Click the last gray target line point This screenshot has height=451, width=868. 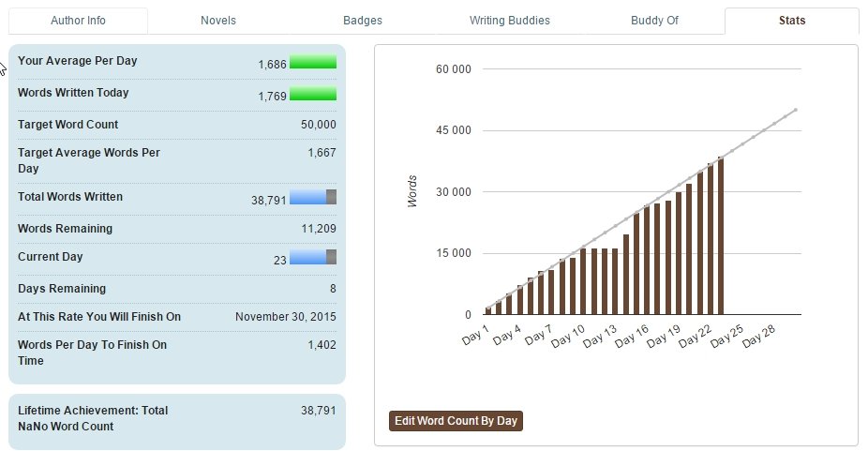796,110
